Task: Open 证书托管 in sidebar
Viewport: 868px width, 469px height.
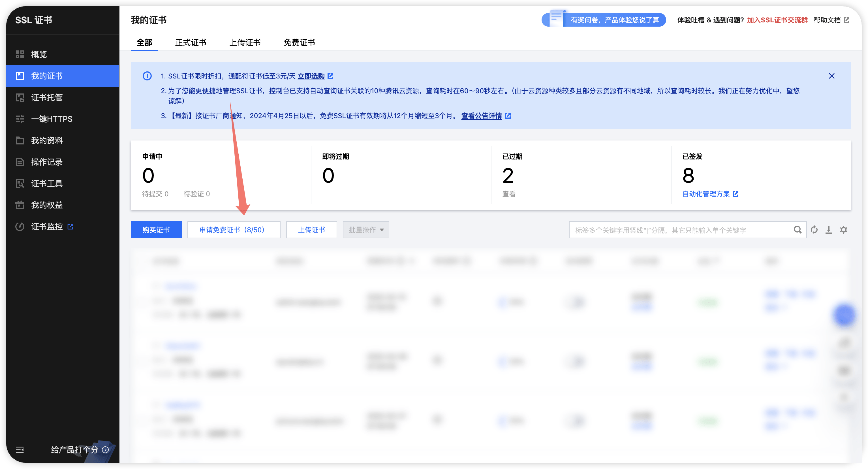Action: (47, 97)
